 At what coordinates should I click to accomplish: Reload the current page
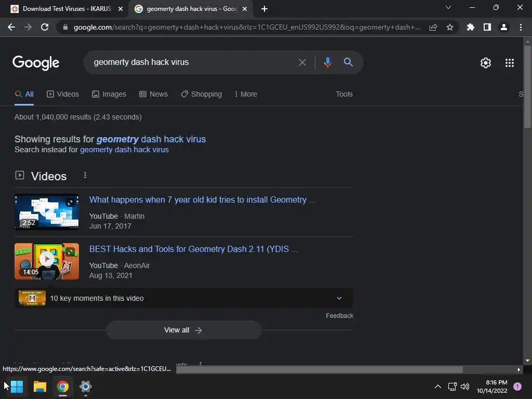pyautogui.click(x=45, y=27)
